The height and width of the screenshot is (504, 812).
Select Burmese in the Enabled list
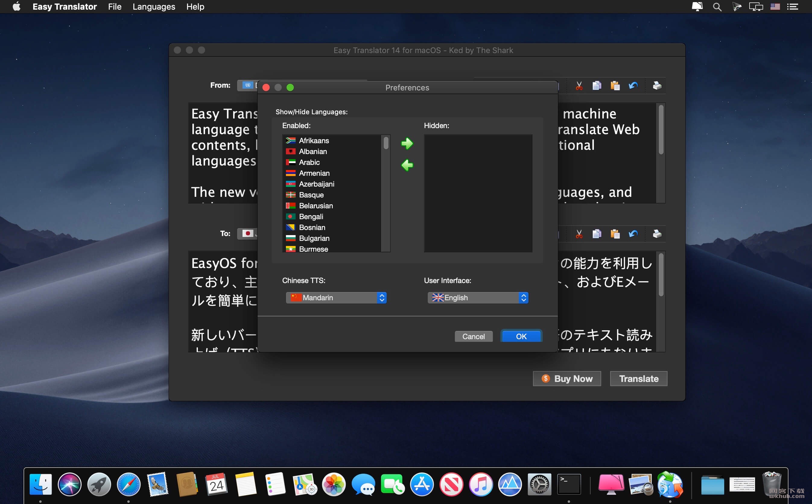click(332, 249)
